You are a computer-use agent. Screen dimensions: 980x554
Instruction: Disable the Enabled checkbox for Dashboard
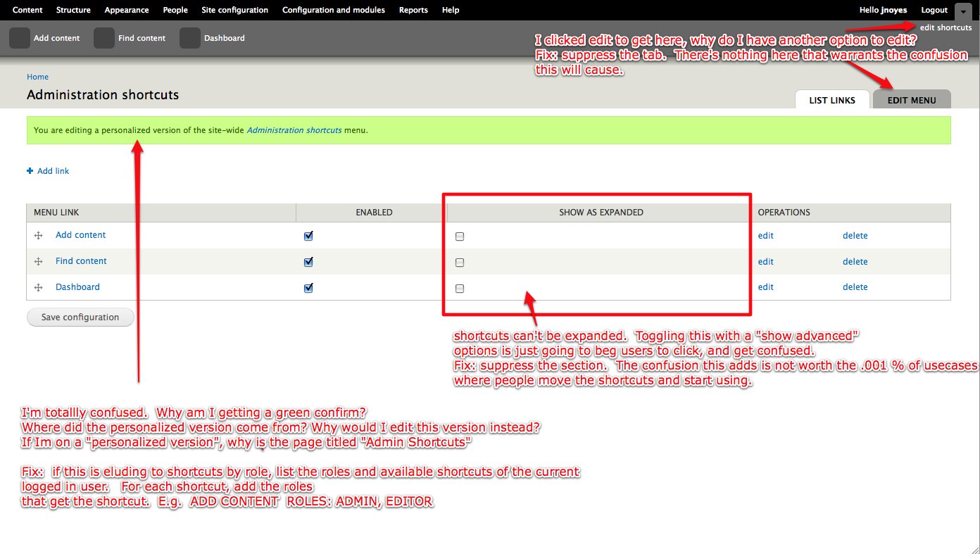pos(308,287)
